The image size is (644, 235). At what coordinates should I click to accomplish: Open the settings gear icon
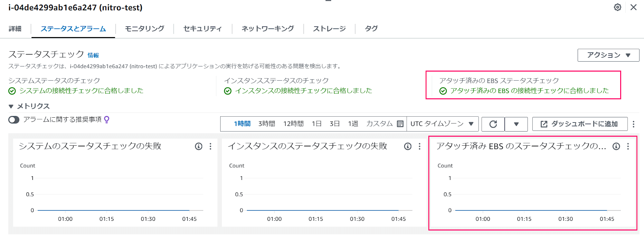coord(617,7)
